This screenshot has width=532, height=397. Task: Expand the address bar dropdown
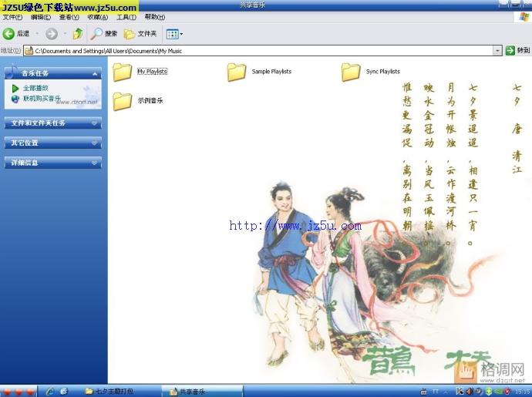(x=497, y=51)
